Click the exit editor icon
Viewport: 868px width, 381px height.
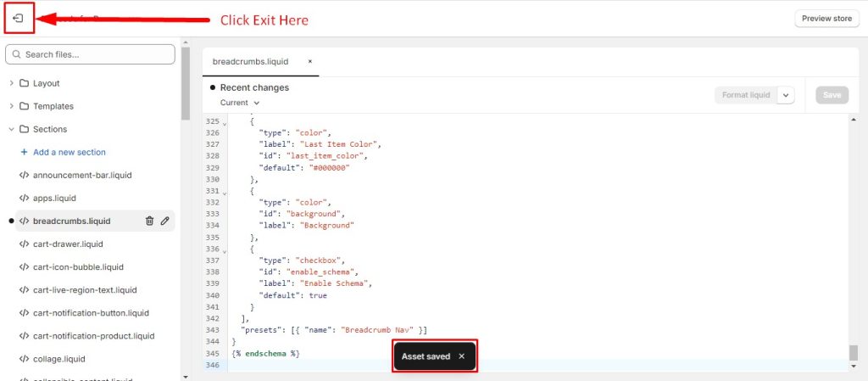tap(19, 19)
